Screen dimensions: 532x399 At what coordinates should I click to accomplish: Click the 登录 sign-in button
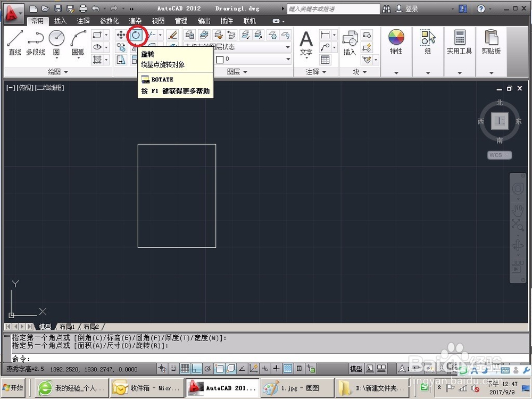[x=407, y=9]
